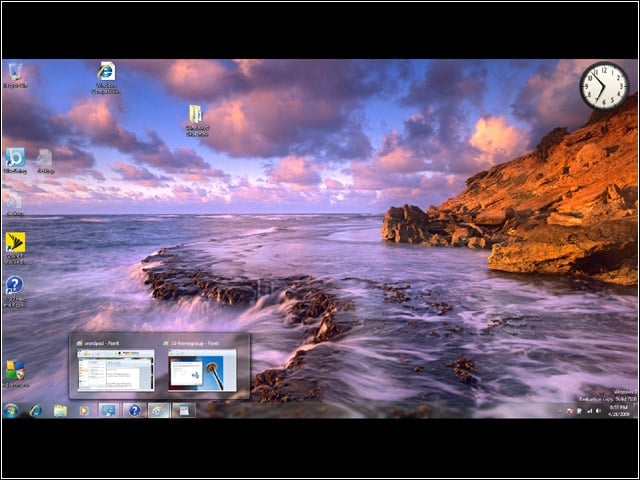Open the volume speaker tray icon
The height and width of the screenshot is (480, 640).
(x=598, y=411)
